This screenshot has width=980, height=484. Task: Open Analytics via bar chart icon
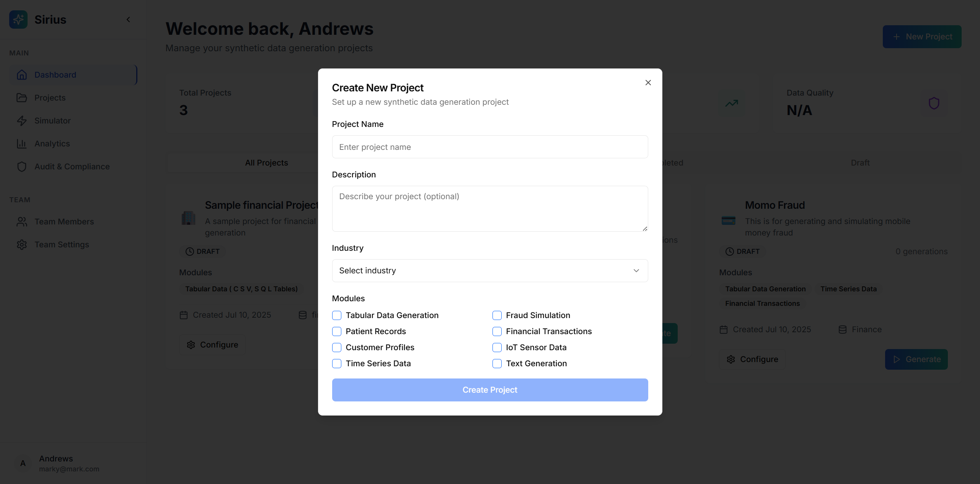[x=22, y=144]
